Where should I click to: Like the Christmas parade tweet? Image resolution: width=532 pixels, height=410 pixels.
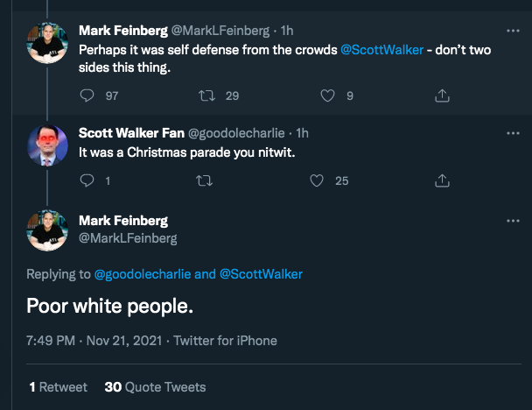point(318,180)
